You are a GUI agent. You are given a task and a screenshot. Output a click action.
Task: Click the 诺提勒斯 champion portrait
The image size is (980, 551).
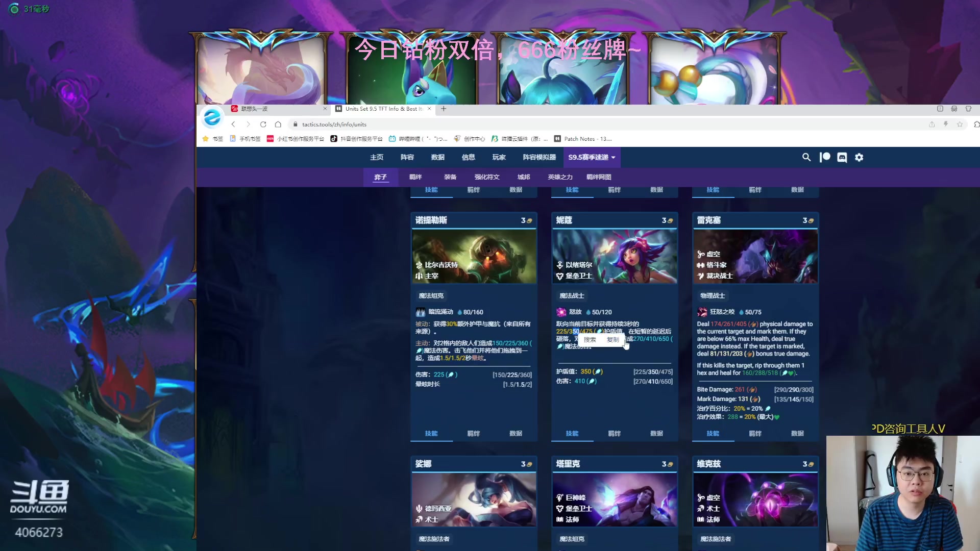tap(474, 256)
